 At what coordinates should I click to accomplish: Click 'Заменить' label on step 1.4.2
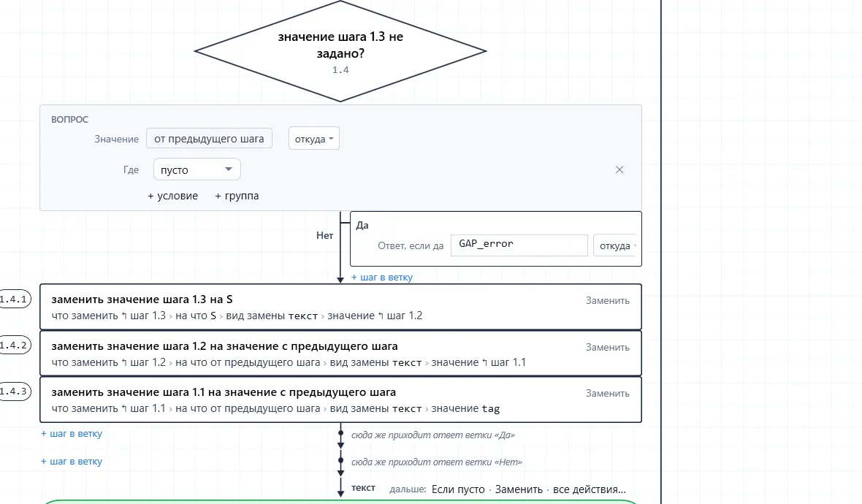click(x=608, y=348)
